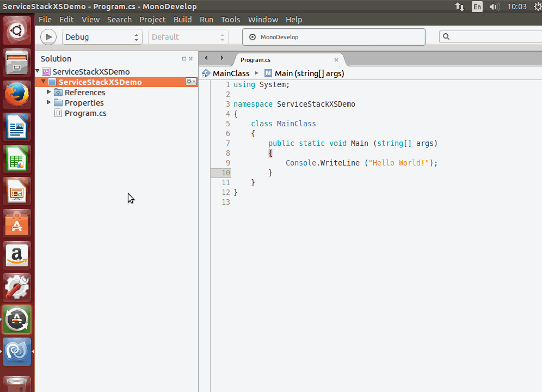Image resolution: width=542 pixels, height=392 pixels.
Task: Open the network indicator in top bar
Action: (460, 7)
